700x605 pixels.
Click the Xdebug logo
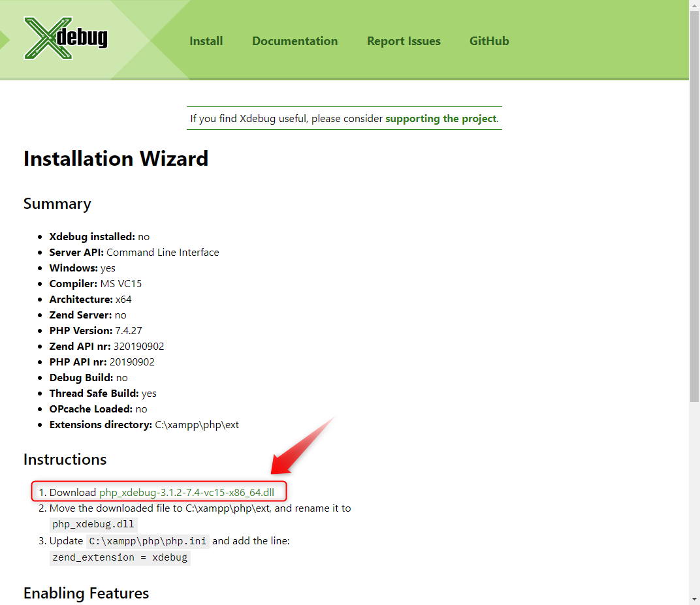[x=65, y=38]
